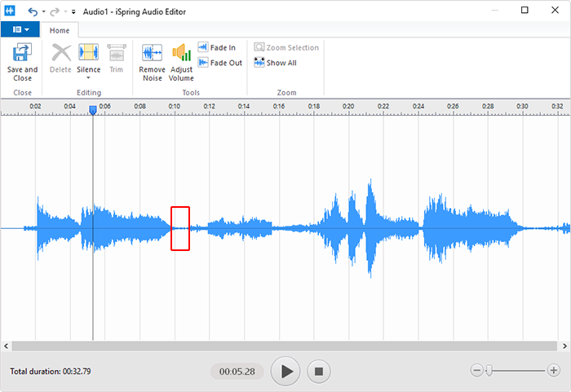Screen dimensions: 571x392
Task: Redo the last undone action
Action: coord(55,11)
